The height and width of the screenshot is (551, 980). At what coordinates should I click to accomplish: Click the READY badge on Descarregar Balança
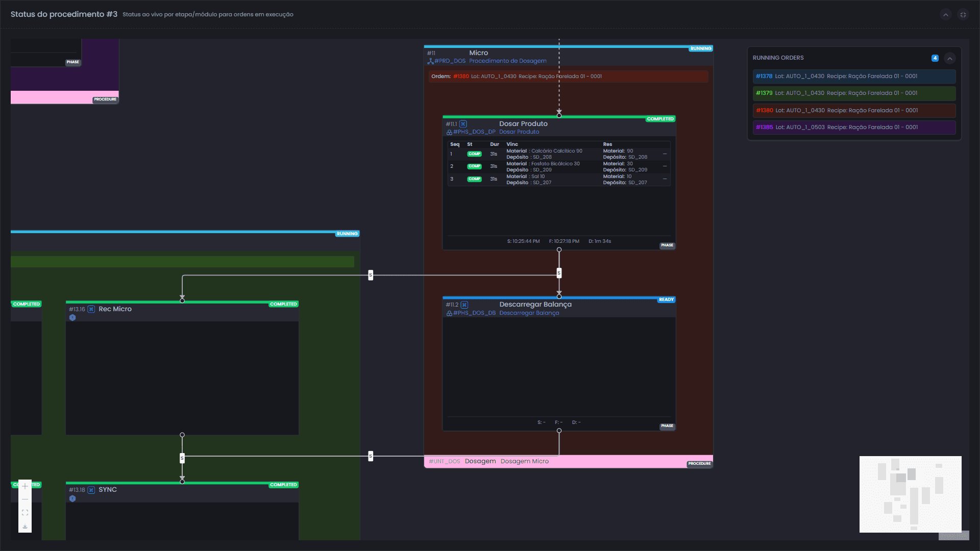[x=666, y=300]
